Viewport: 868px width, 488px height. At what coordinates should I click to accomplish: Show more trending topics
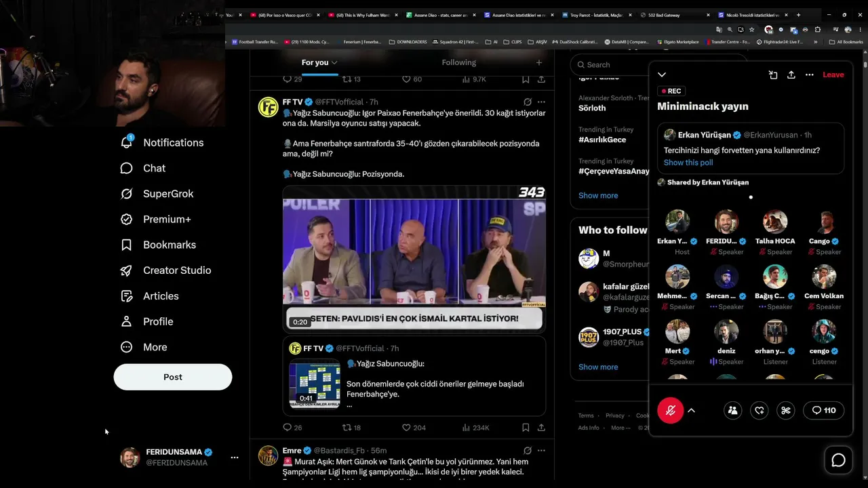click(598, 195)
